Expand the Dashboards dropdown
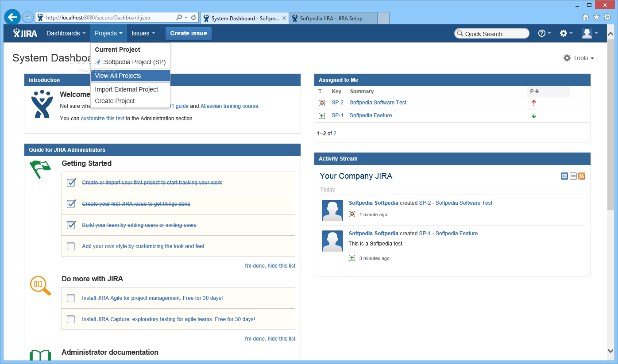618x364 pixels. pyautogui.click(x=66, y=33)
